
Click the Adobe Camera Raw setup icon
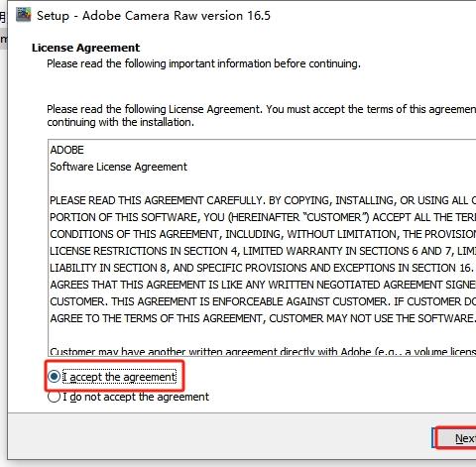24,15
